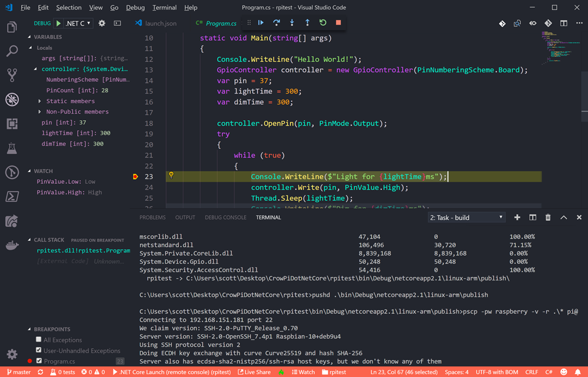Open editor More Actions ellipsis

(579, 23)
